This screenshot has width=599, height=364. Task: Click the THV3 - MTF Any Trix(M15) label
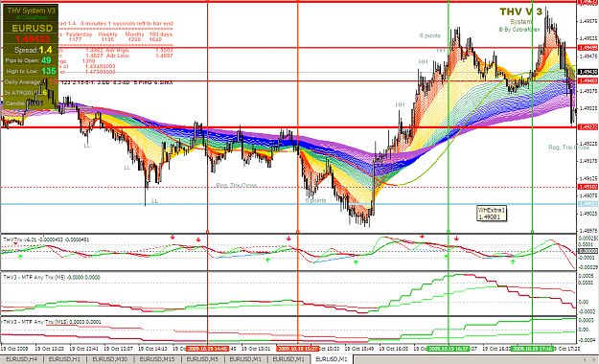(x=52, y=322)
